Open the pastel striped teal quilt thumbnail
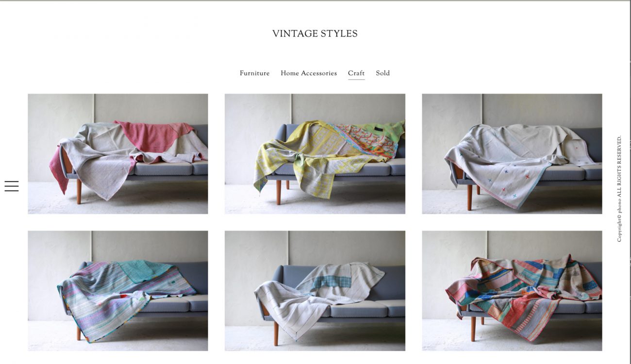Screen dimensions: 631x364 [x=118, y=291]
